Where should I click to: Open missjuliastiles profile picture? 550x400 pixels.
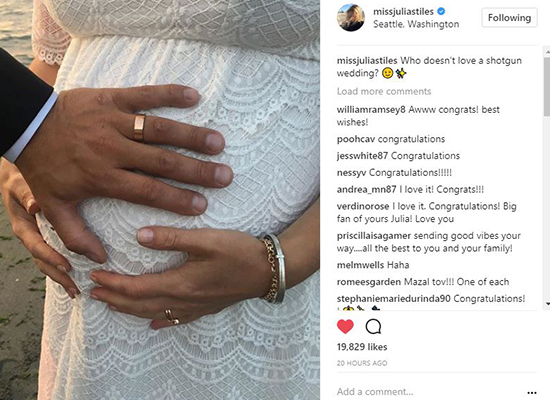pyautogui.click(x=351, y=18)
